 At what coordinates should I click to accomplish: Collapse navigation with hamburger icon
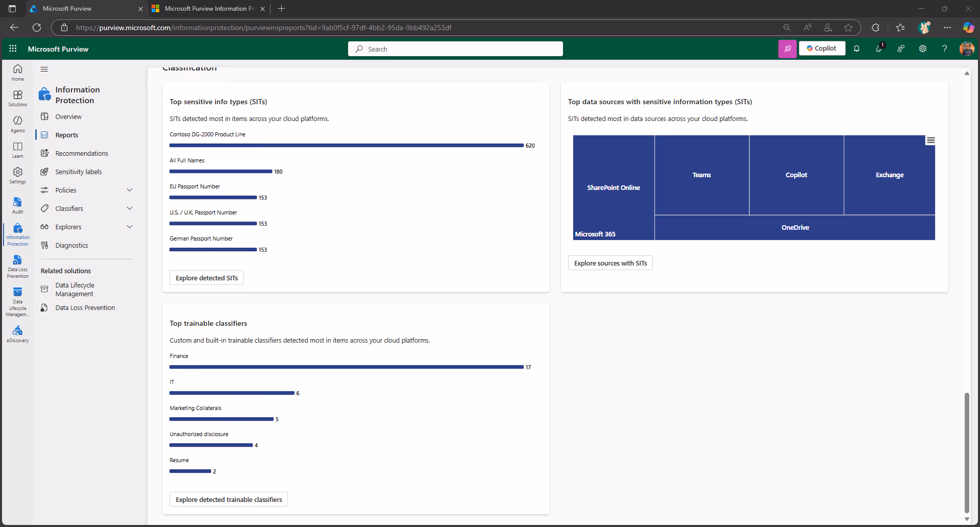point(44,69)
